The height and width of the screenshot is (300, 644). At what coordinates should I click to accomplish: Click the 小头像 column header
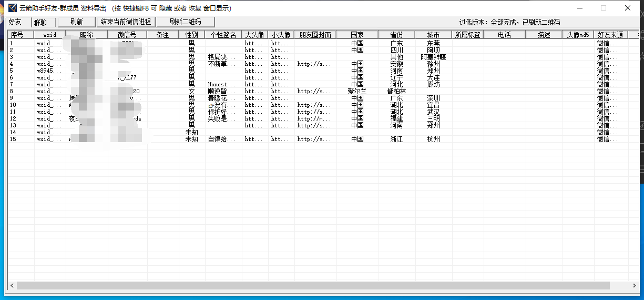pos(281,35)
